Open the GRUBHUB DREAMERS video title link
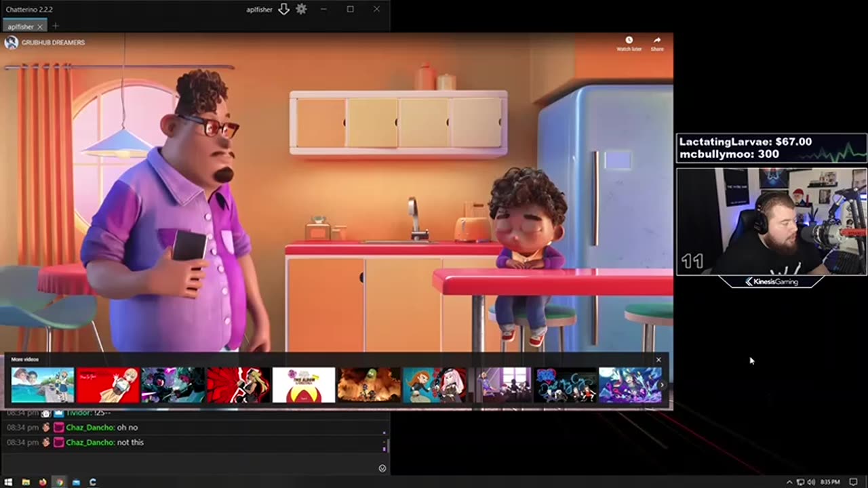This screenshot has width=868, height=488. click(x=53, y=43)
